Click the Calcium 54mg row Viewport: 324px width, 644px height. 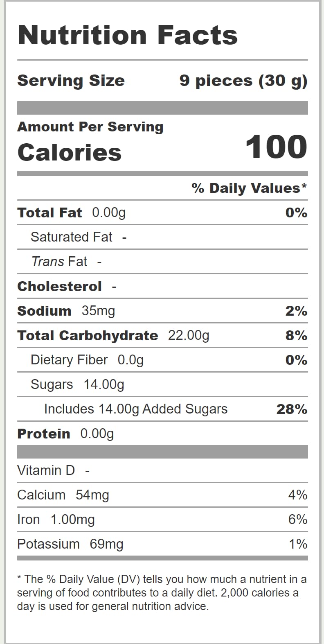63,495
